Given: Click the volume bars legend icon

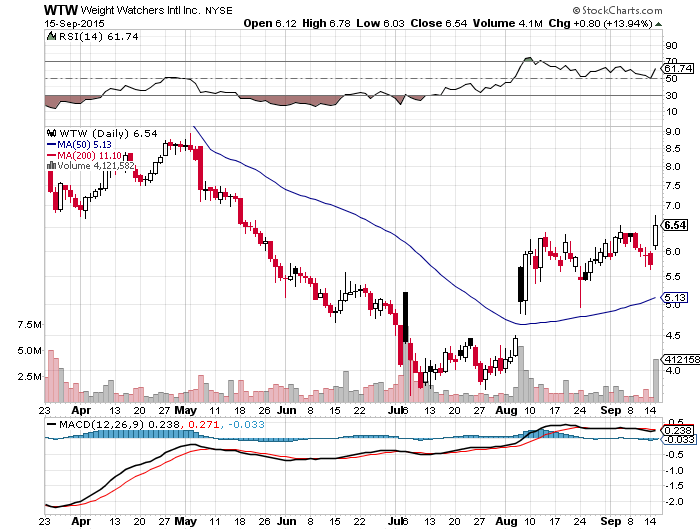Looking at the screenshot, I should click(51, 166).
